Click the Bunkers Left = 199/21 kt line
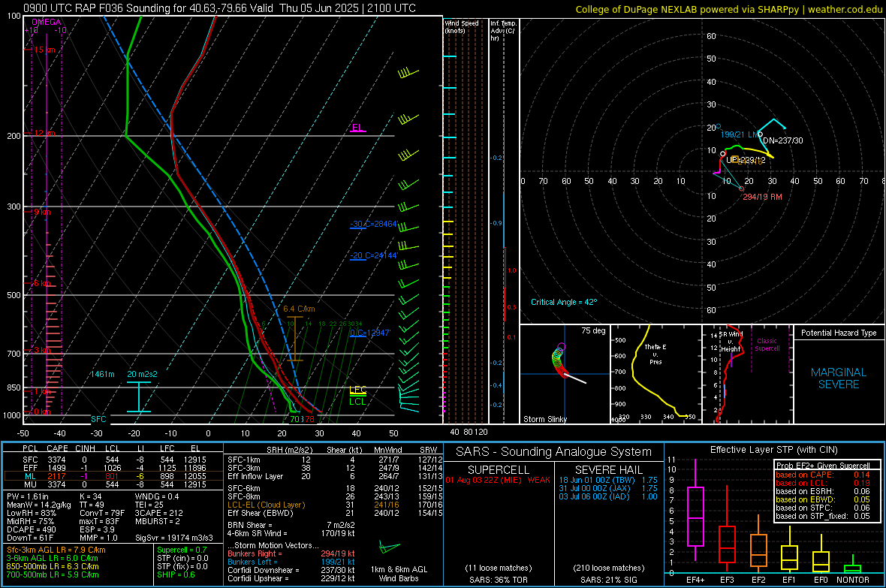The height and width of the screenshot is (588, 886). [x=291, y=562]
